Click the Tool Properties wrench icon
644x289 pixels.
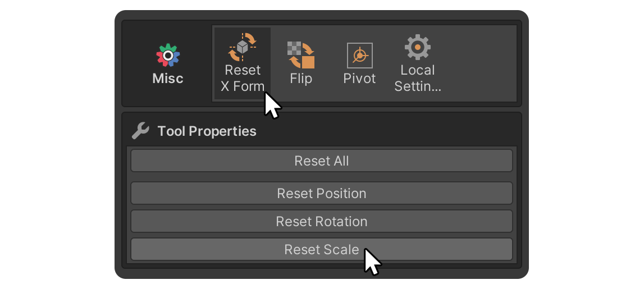click(140, 131)
